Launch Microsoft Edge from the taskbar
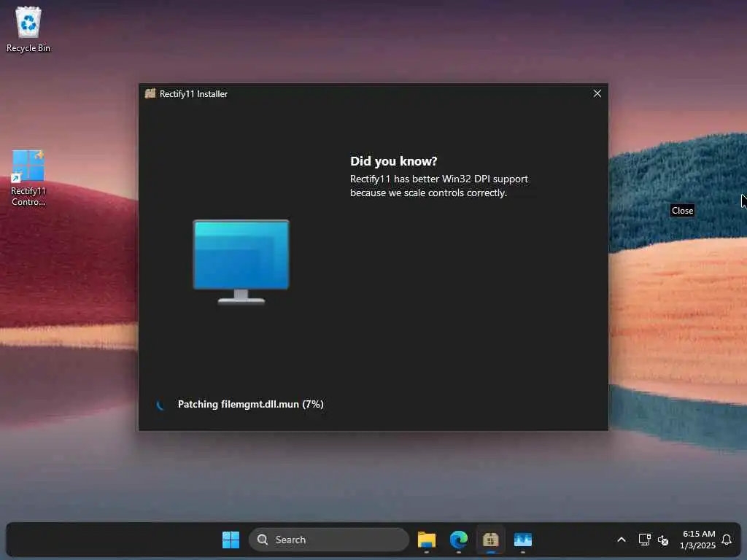 click(x=459, y=540)
